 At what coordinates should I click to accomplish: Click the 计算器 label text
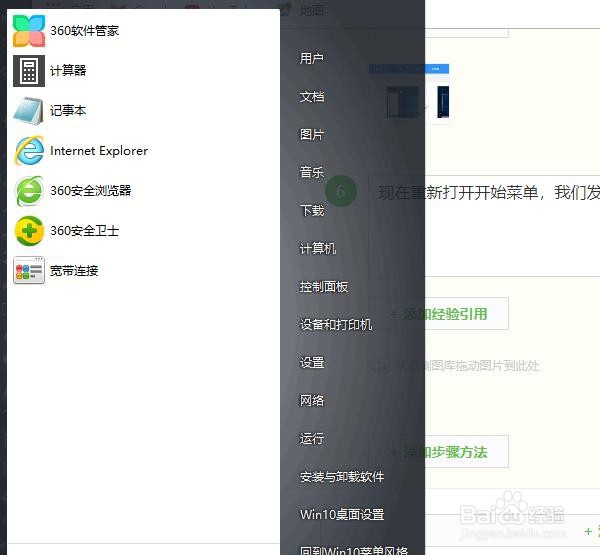(x=68, y=70)
